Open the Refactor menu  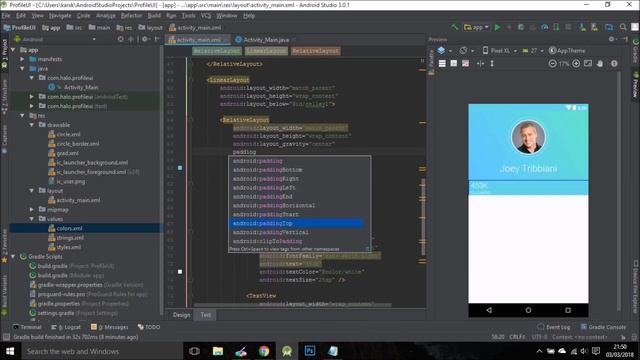tap(131, 16)
